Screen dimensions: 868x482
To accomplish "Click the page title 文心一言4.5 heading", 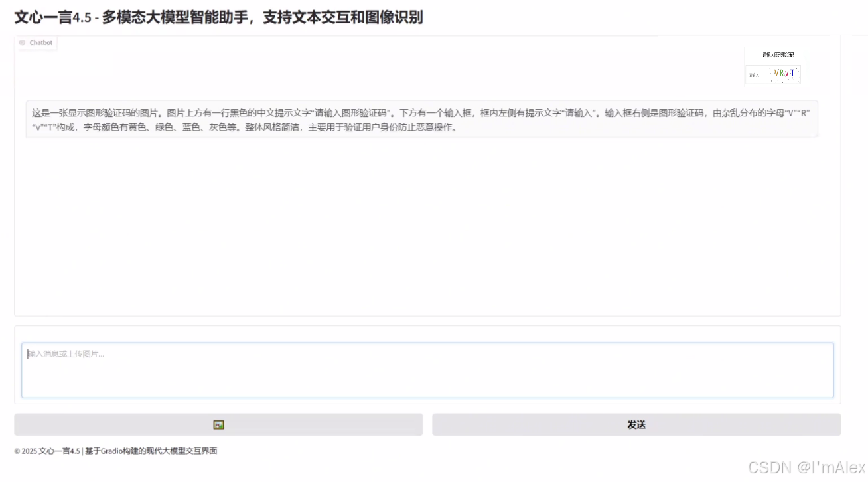I will coord(218,18).
